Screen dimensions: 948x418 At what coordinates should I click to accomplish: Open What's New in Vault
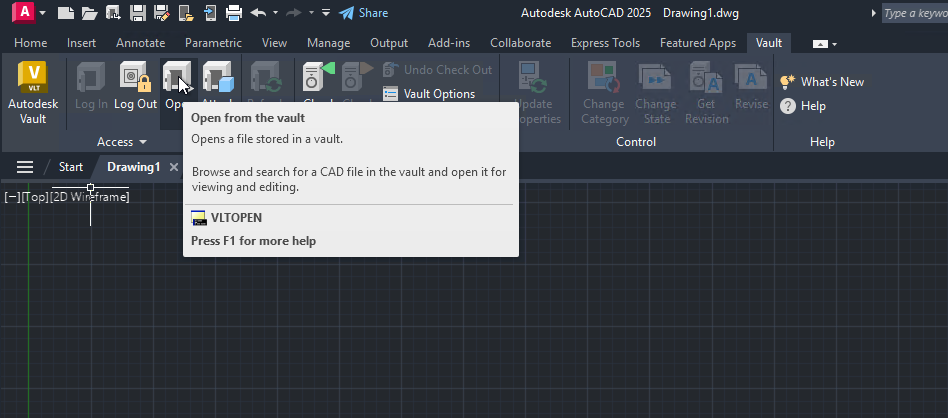point(822,82)
